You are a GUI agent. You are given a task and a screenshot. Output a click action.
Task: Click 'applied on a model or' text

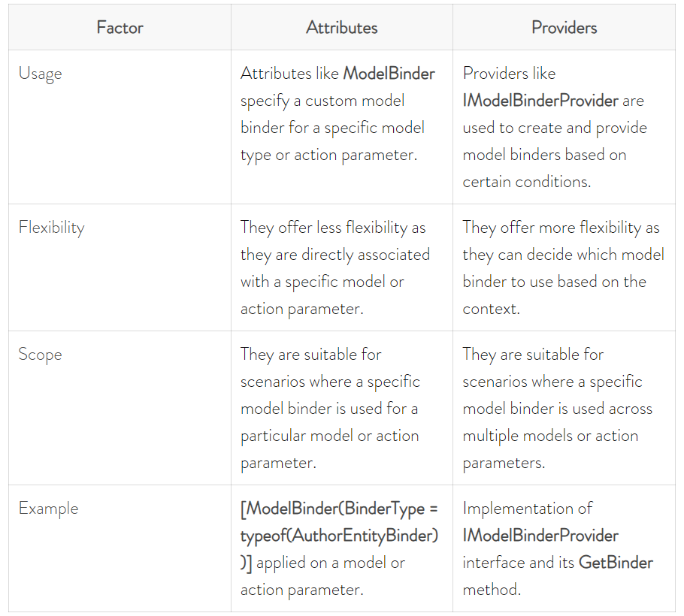click(331, 563)
